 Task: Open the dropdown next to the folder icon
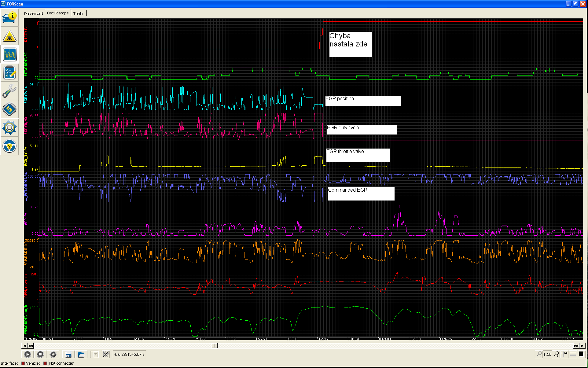point(94,354)
